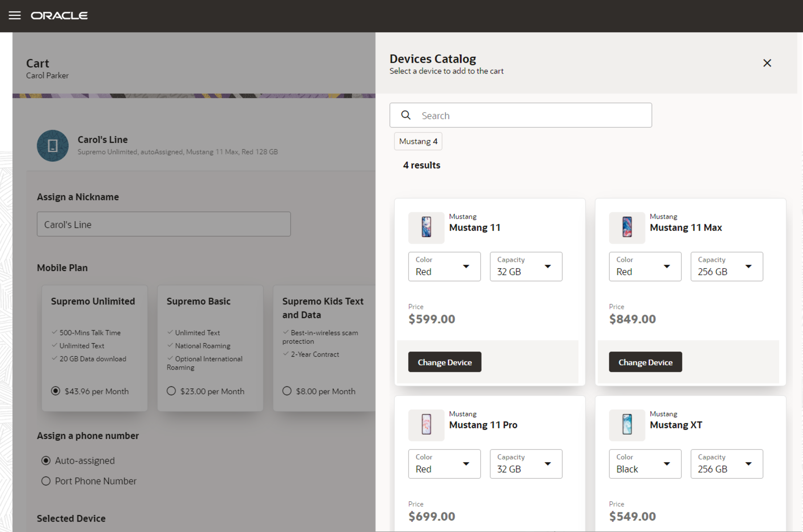Click Change Device for Mustang 11

tap(444, 362)
